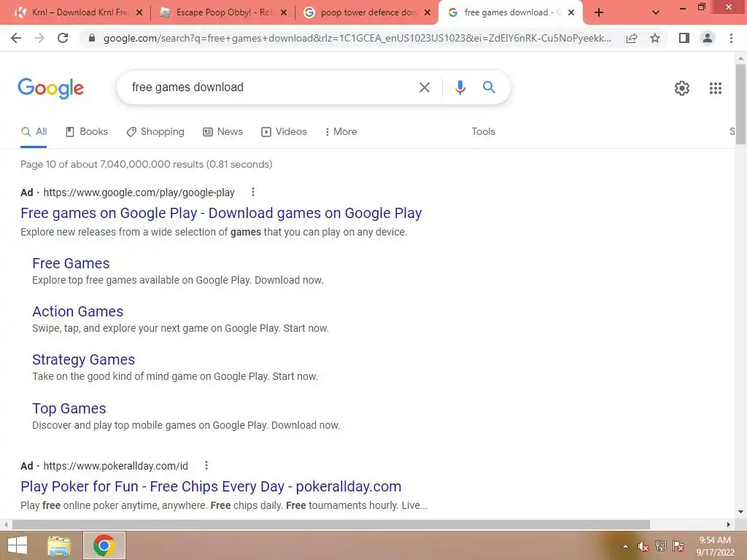Viewport: 747px width, 560px height.
Task: Open the Chrome three-dot menu
Action: coord(731,38)
